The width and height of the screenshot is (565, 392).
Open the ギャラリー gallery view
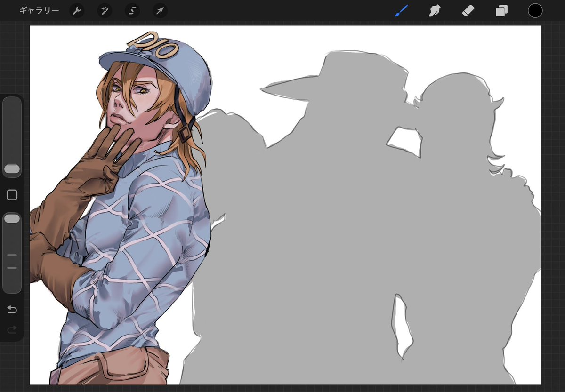[39, 10]
